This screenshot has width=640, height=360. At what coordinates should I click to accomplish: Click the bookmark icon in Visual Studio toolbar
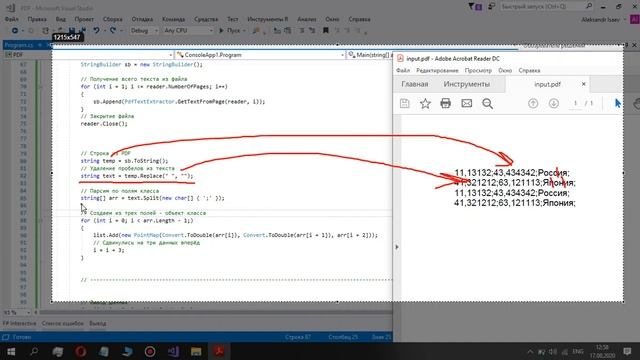(x=325, y=30)
